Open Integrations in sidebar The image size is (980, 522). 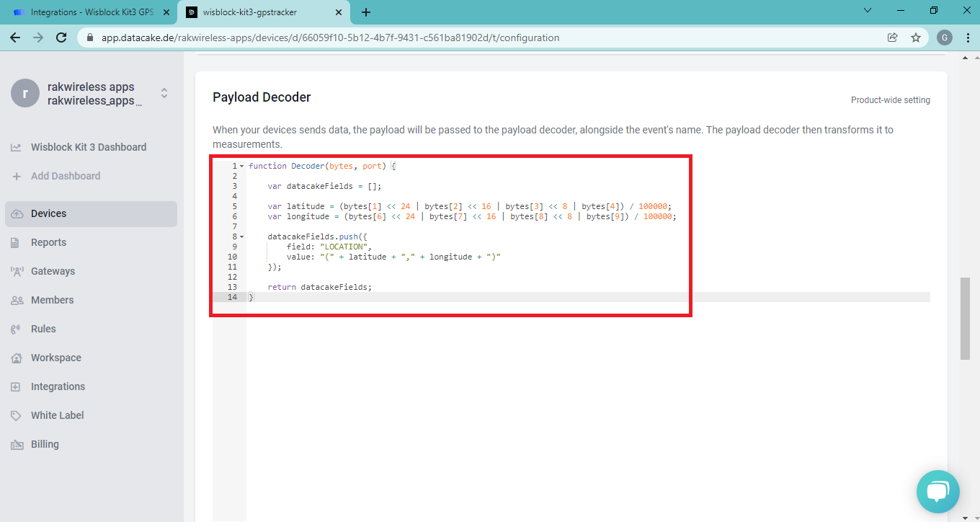pos(58,386)
